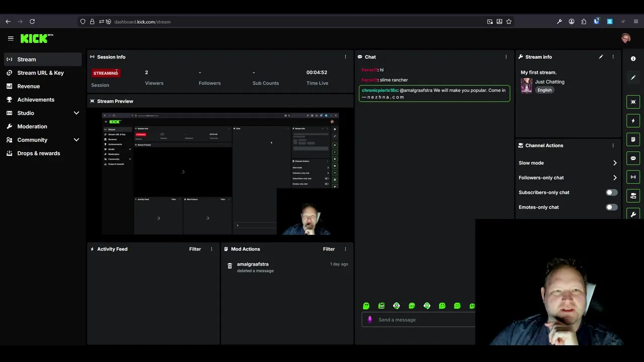Open Drops & rewards page

click(x=43, y=153)
